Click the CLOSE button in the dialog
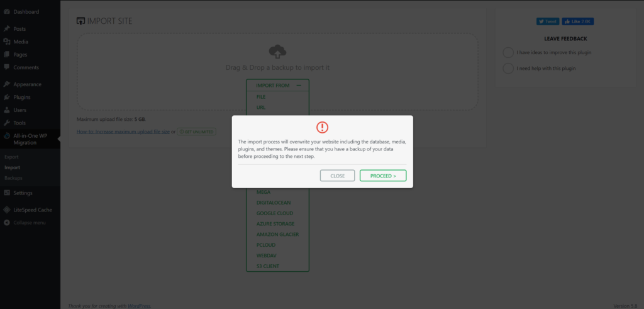This screenshot has width=644, height=309. (337, 176)
